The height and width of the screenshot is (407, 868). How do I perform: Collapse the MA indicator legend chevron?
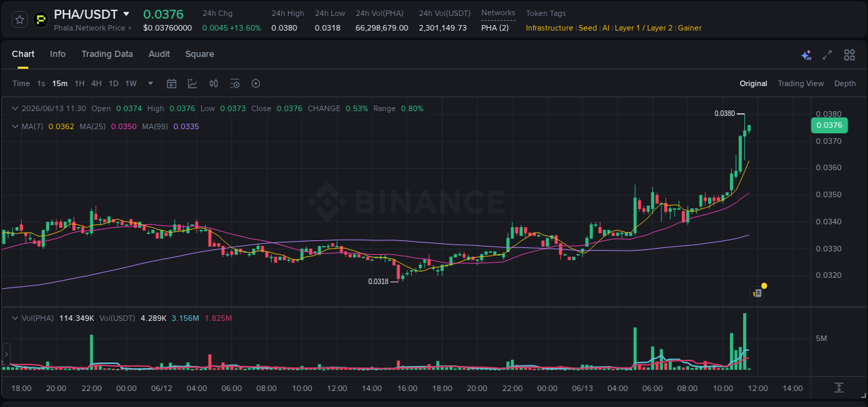pyautogui.click(x=15, y=126)
